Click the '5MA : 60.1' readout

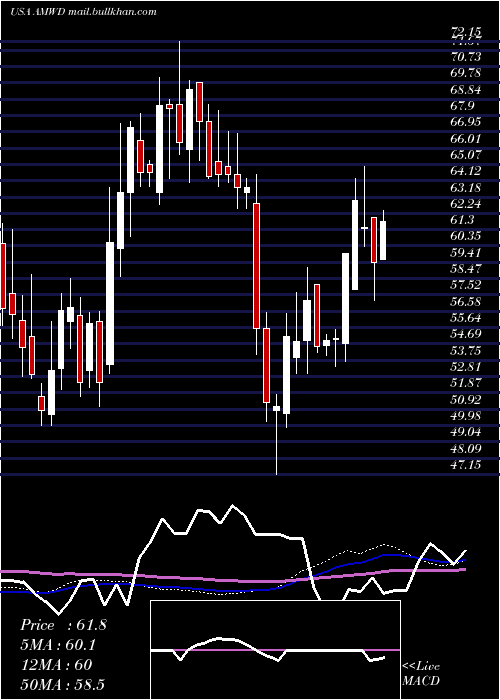click(58, 645)
